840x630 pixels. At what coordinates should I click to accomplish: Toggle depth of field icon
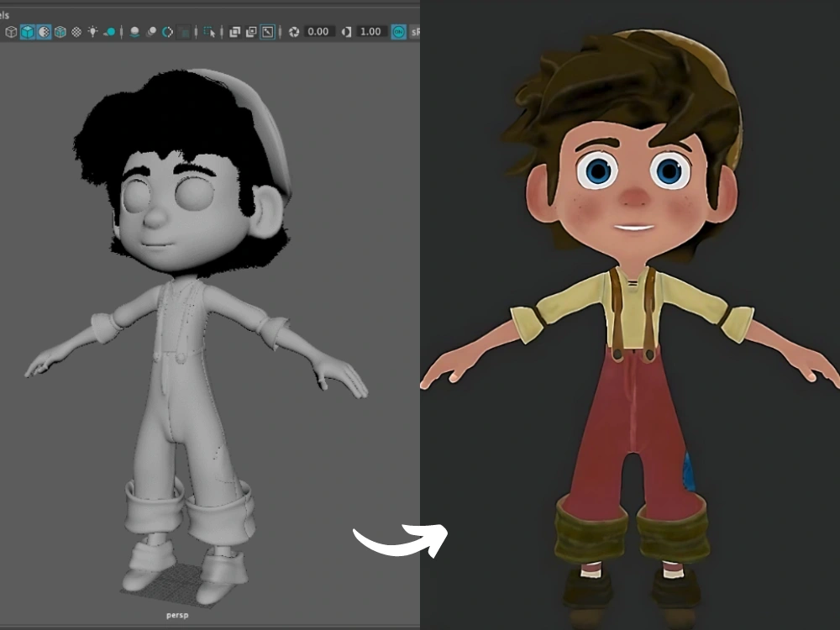pyautogui.click(x=184, y=32)
